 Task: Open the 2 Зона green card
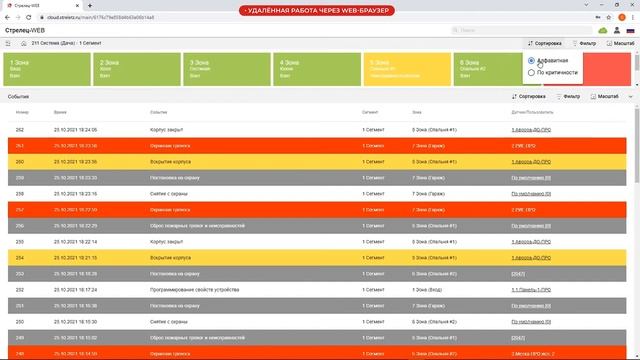(x=137, y=69)
